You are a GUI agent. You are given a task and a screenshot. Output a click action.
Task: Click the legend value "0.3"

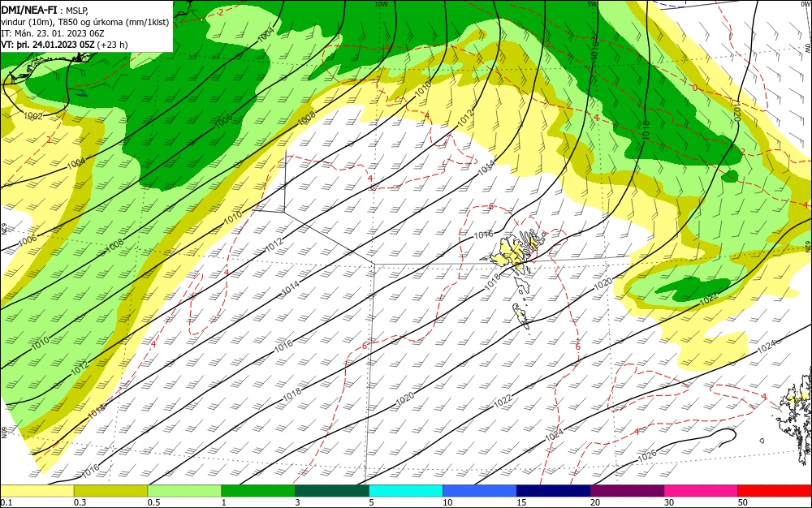80,502
